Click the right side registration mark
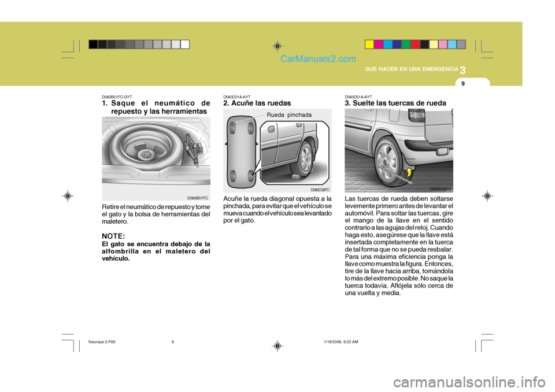Viewport: 555px width, 392px height. [x=487, y=196]
